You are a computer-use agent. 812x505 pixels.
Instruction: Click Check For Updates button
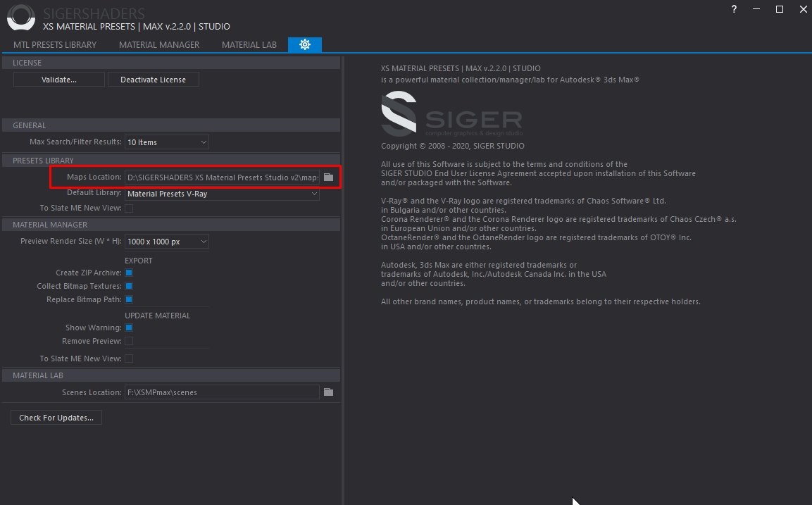[x=56, y=418]
